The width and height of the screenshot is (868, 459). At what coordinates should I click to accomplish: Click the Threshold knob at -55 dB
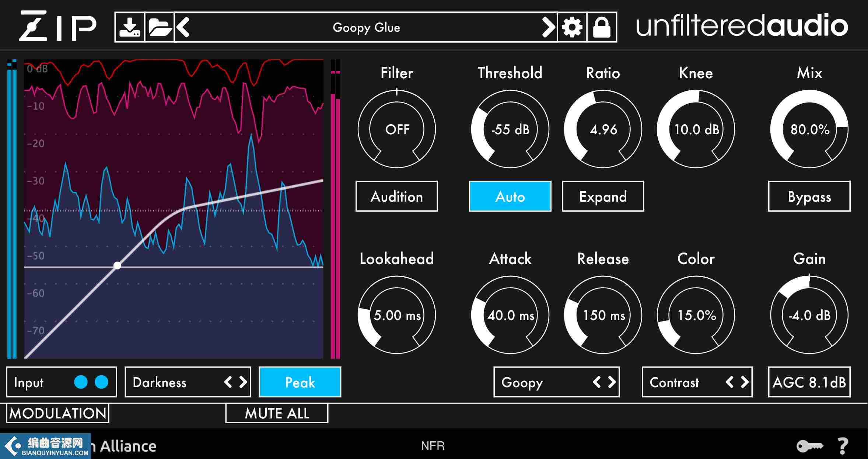click(510, 129)
